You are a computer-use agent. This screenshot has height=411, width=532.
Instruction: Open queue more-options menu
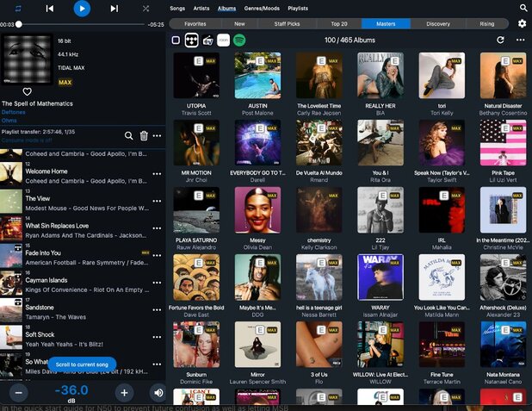click(157, 136)
